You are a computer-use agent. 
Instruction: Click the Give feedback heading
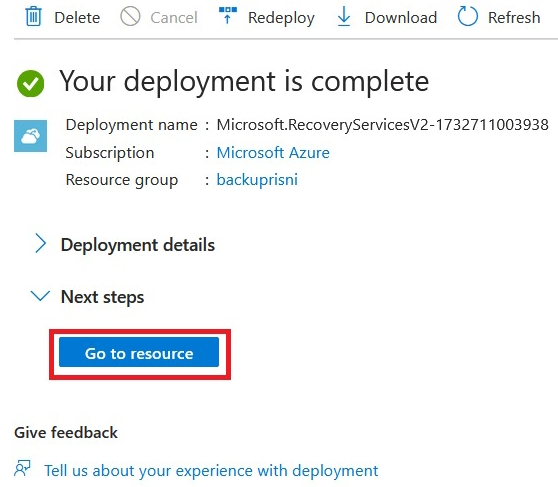66,433
